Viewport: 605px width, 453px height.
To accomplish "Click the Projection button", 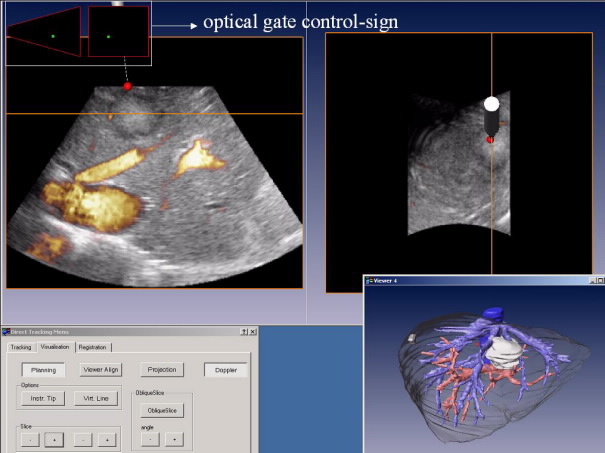I will click(x=162, y=370).
